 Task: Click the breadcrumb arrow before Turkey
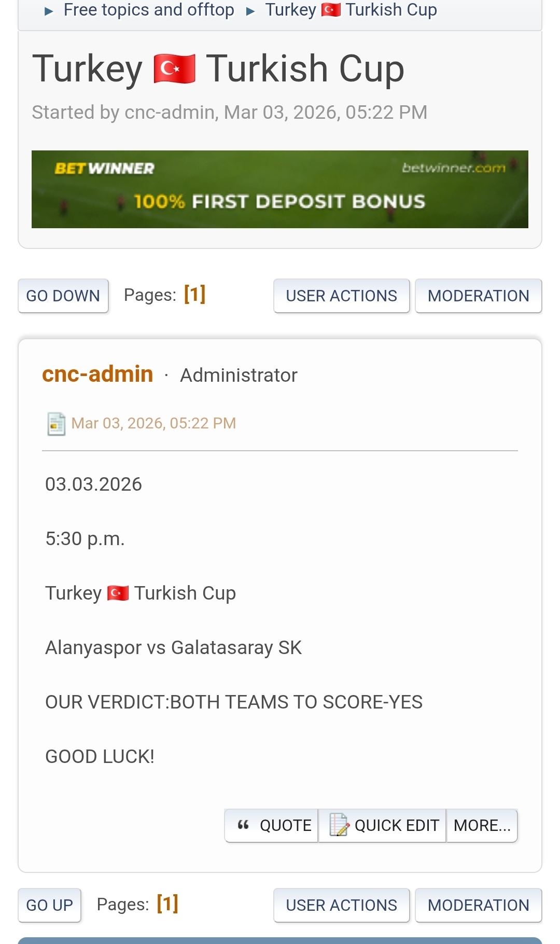tap(250, 11)
